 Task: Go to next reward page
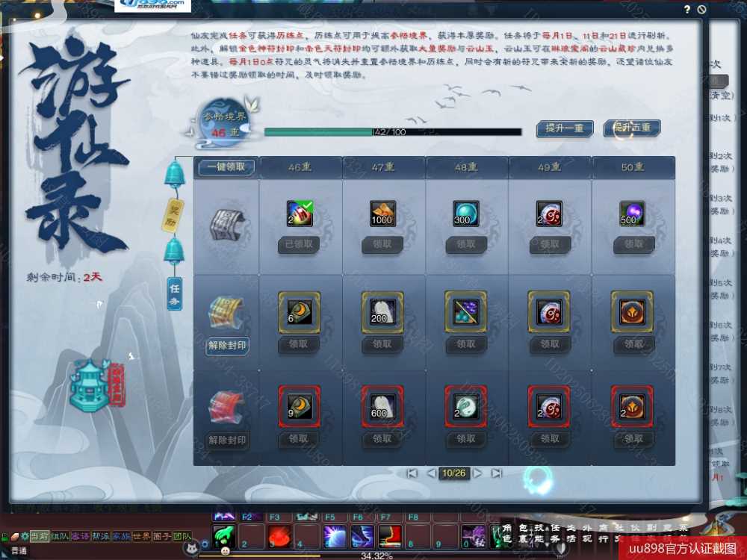pyautogui.click(x=477, y=473)
